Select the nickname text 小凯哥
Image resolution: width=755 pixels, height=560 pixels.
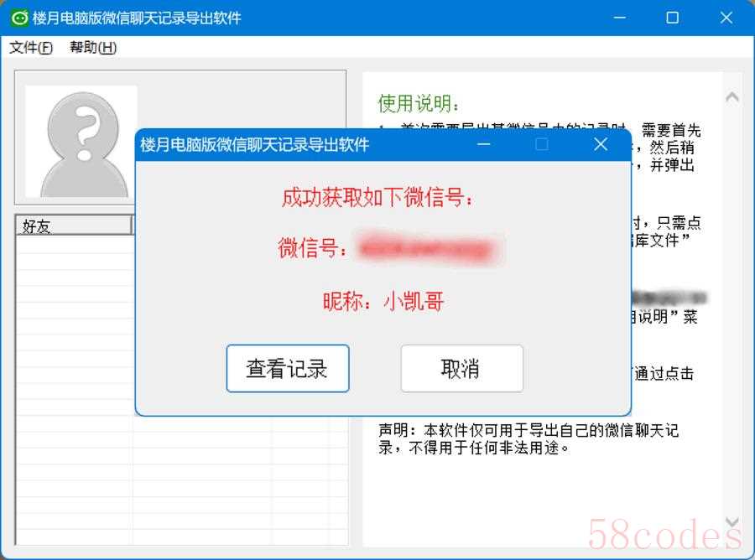click(414, 302)
